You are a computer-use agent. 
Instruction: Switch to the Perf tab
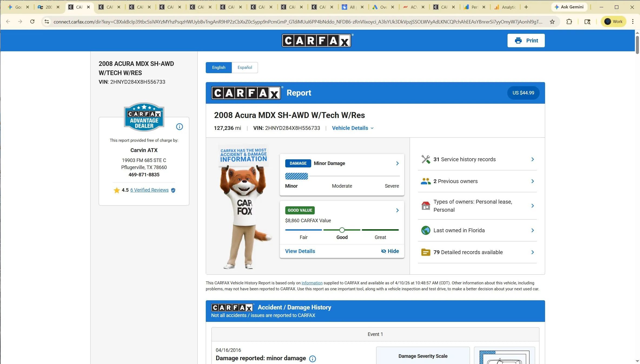475,7
